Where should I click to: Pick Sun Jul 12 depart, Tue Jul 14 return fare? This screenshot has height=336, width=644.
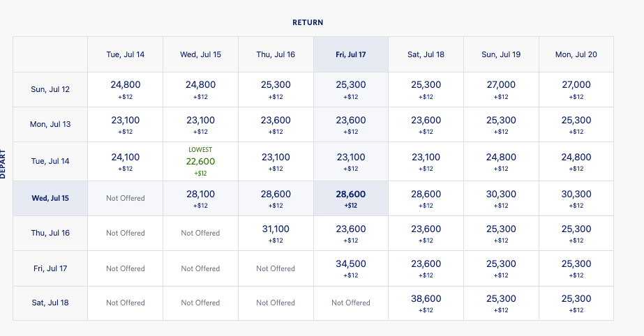click(x=126, y=89)
